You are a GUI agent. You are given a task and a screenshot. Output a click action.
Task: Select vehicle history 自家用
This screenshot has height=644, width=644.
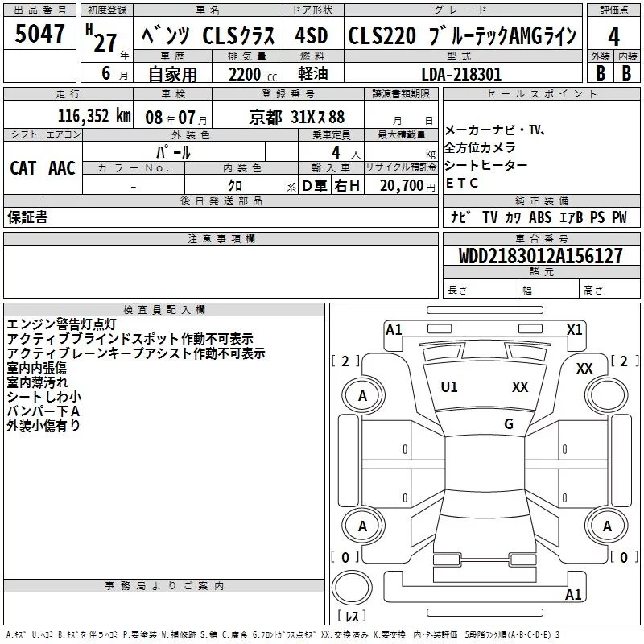[x=172, y=74]
